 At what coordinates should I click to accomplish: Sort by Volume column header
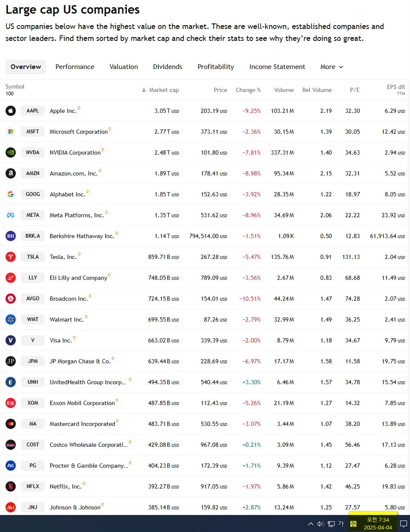[x=284, y=90]
